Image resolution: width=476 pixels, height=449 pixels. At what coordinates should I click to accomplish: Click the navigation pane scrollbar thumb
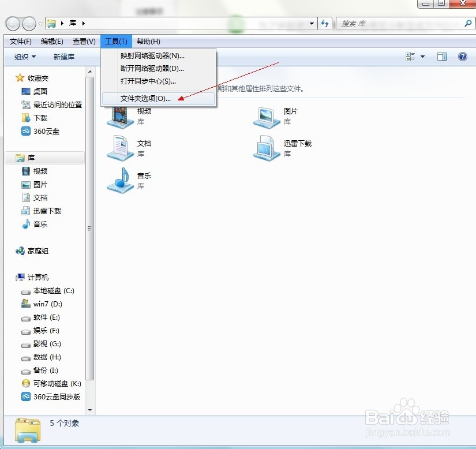90,229
